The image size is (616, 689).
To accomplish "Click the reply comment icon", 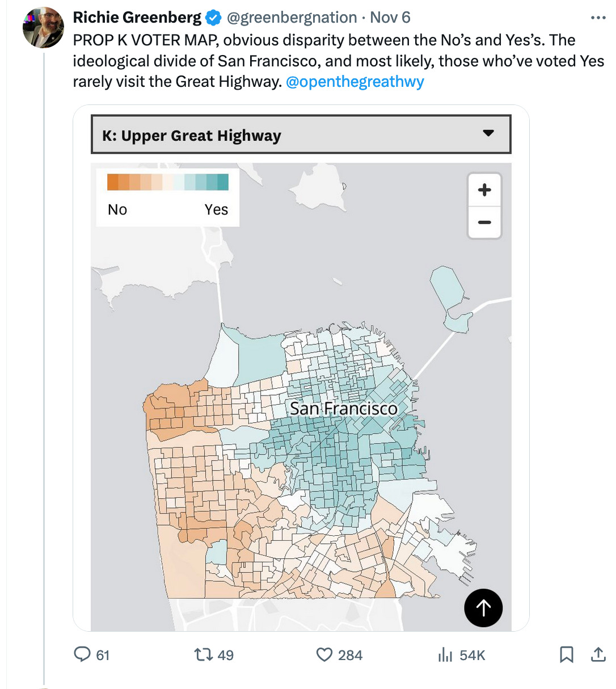I will 83,655.
